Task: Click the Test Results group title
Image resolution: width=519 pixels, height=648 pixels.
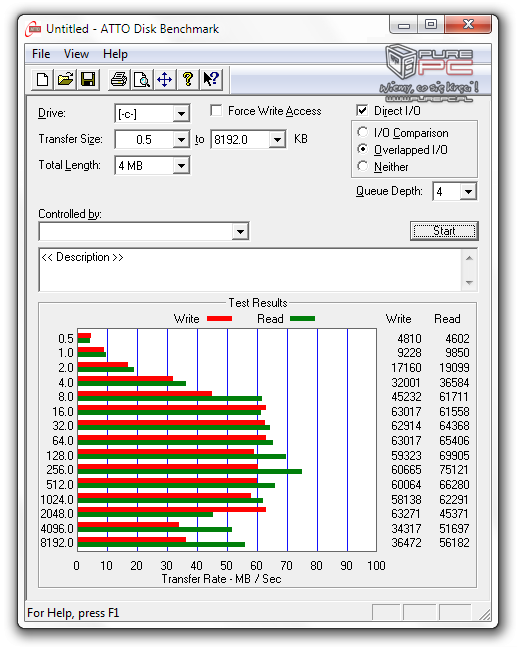Action: coord(258,303)
